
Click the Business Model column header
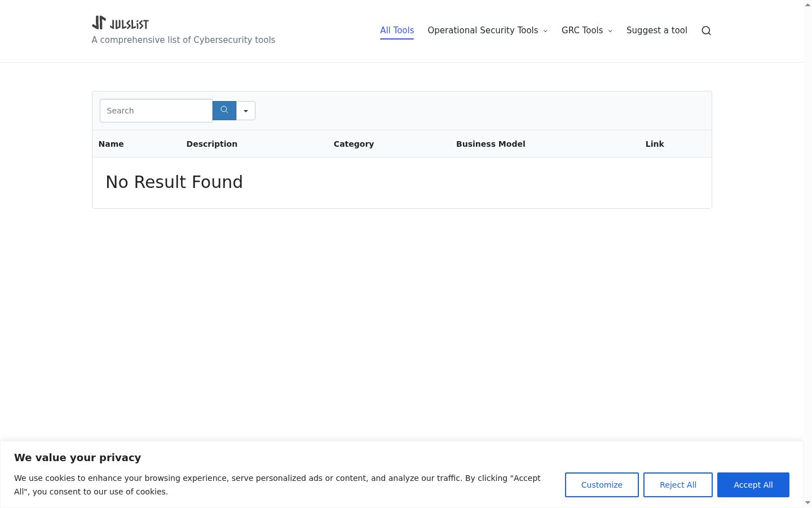click(x=491, y=144)
